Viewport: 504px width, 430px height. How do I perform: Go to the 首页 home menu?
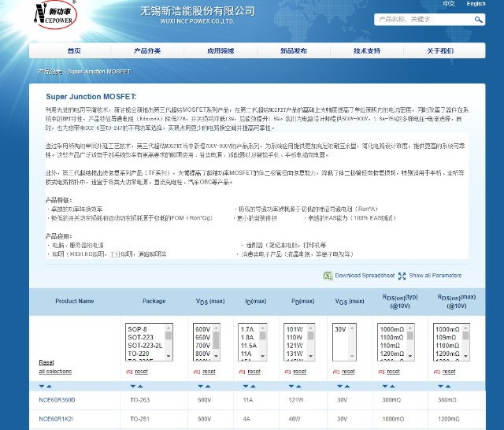click(74, 50)
